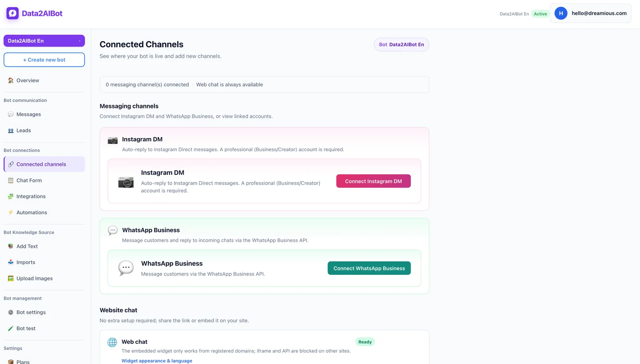Open the Chat Form page

pyautogui.click(x=44, y=180)
